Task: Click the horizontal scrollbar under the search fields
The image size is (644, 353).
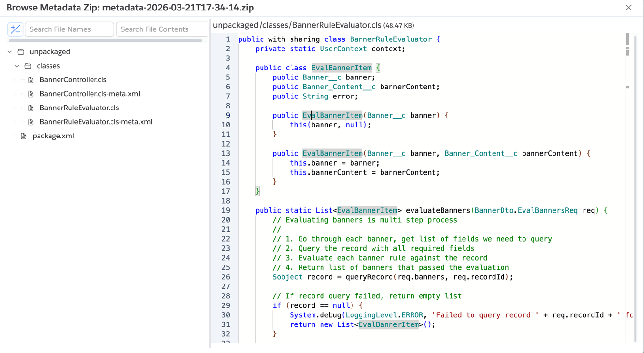Action: coord(105,41)
